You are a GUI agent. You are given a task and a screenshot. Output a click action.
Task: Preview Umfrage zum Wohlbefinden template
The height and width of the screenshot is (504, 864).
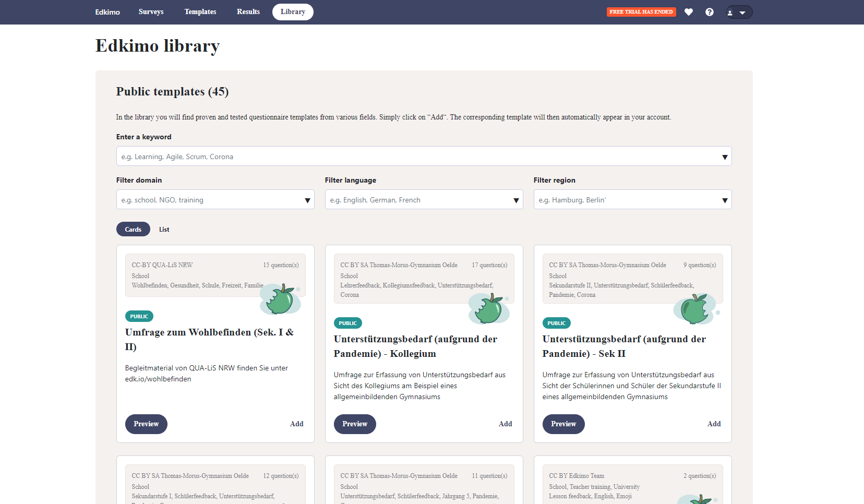[146, 424]
